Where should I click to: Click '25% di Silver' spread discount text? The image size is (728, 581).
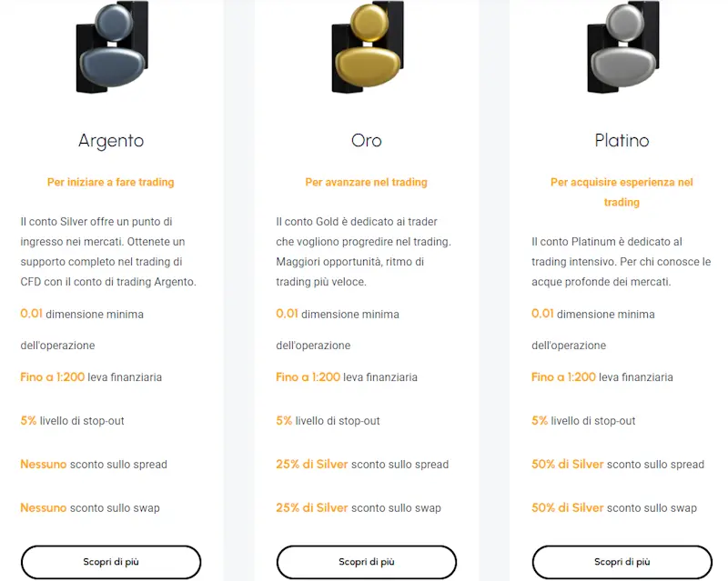pyautogui.click(x=312, y=464)
